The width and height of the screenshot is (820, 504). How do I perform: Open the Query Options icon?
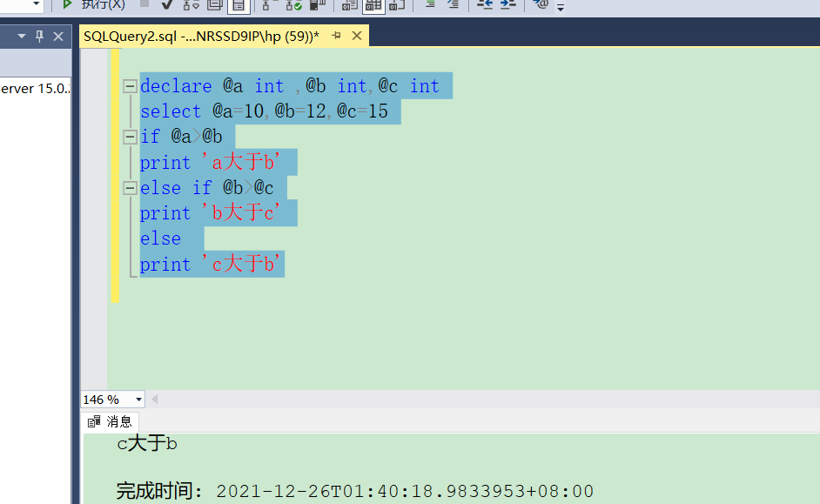[x=214, y=4]
